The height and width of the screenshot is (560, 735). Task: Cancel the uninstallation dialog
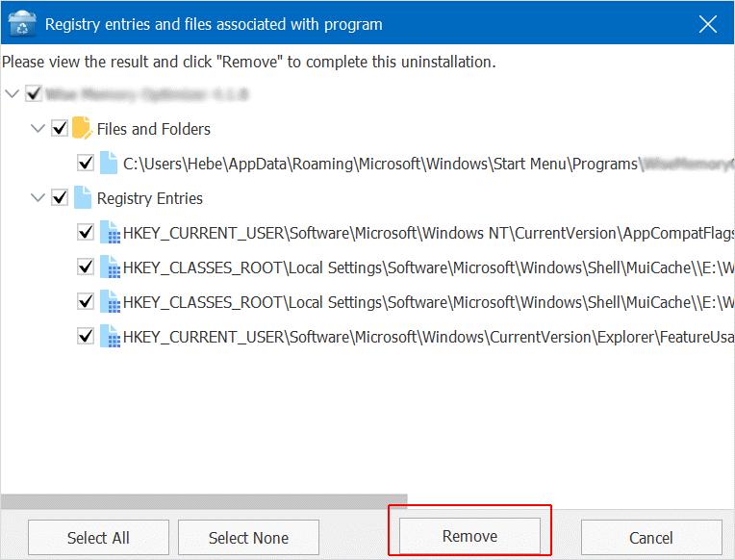pos(651,538)
